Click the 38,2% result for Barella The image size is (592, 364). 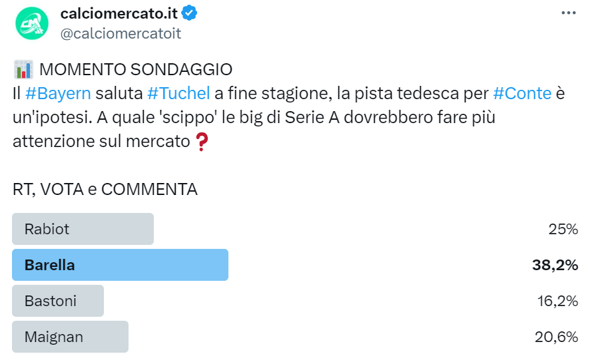[554, 265]
